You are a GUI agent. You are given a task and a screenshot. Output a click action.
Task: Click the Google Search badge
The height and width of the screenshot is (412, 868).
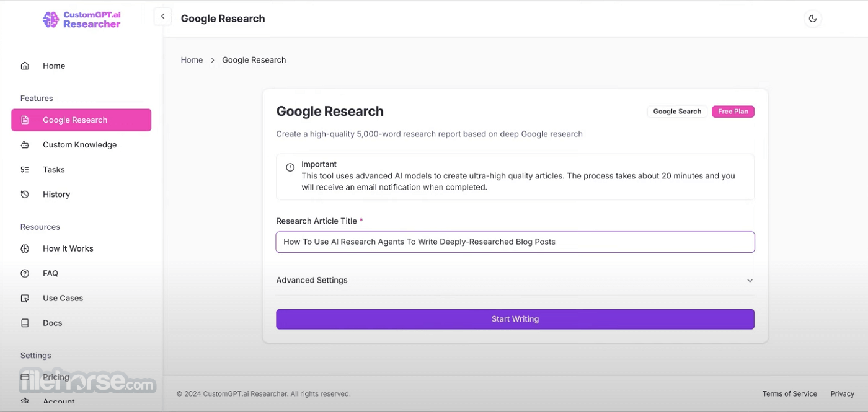[677, 112]
